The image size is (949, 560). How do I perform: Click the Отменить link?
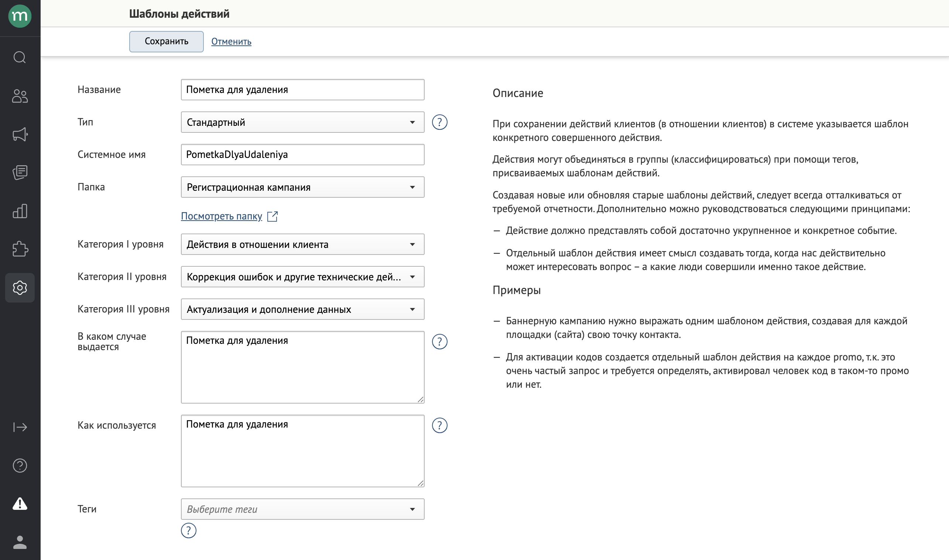[x=231, y=42]
